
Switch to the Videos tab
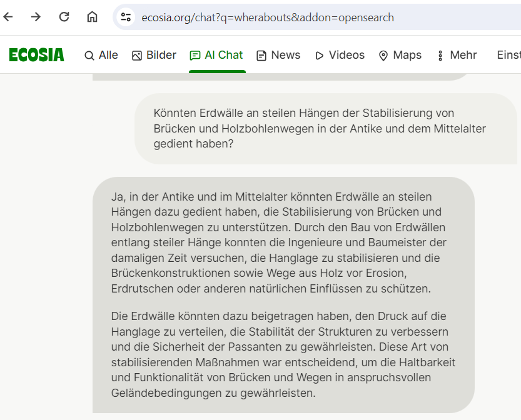[x=340, y=55]
